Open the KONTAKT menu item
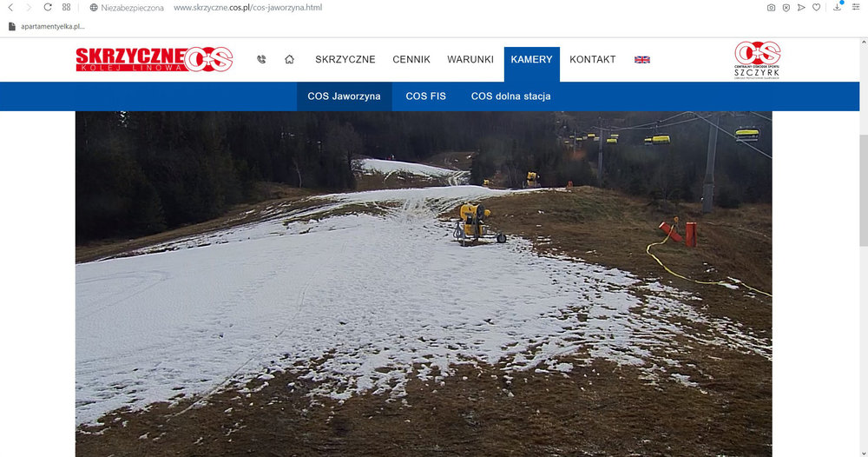Viewport: 868px width, 457px height. point(593,59)
